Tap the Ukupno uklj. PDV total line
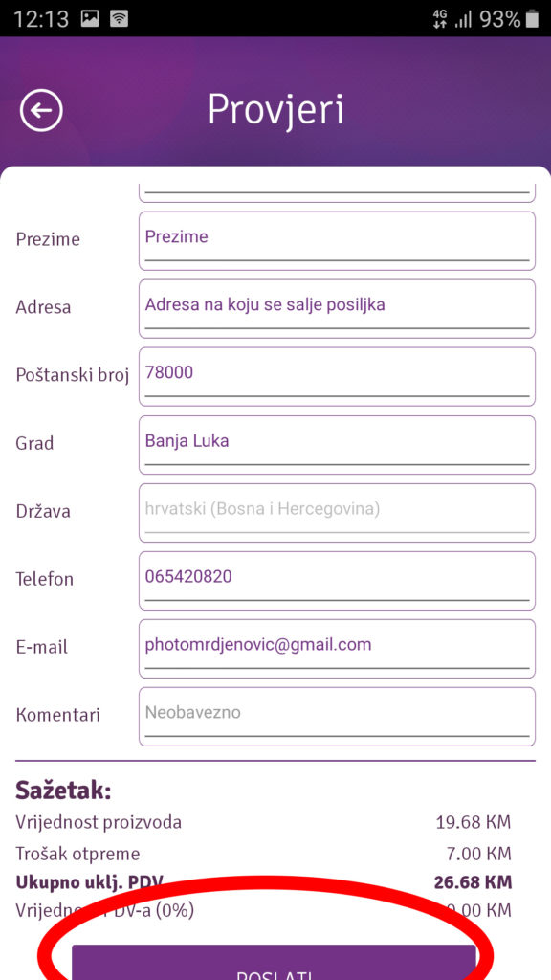The height and width of the screenshot is (980, 551). (264, 882)
